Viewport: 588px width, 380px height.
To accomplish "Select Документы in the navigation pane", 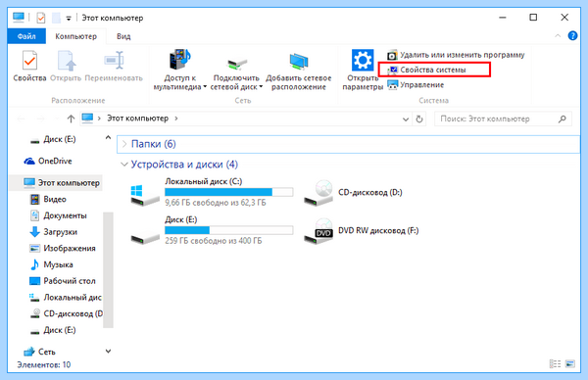I will pyautogui.click(x=58, y=215).
